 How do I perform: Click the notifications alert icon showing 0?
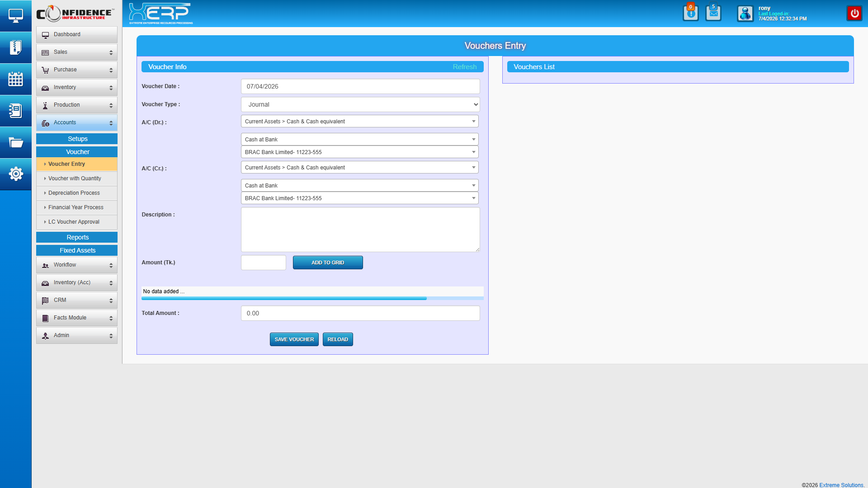coord(691,14)
